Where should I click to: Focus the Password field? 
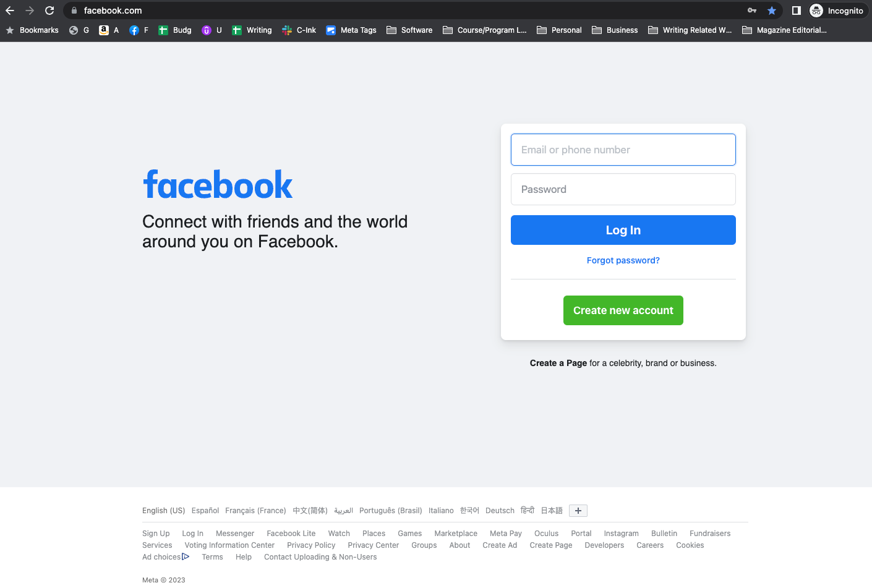pos(623,189)
